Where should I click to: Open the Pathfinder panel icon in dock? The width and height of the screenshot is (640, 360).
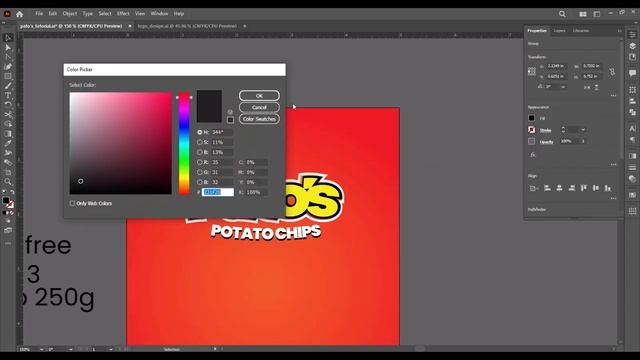[x=632, y=112]
